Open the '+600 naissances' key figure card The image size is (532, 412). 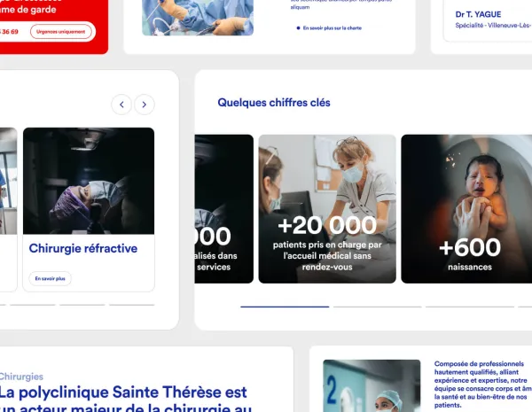point(466,209)
